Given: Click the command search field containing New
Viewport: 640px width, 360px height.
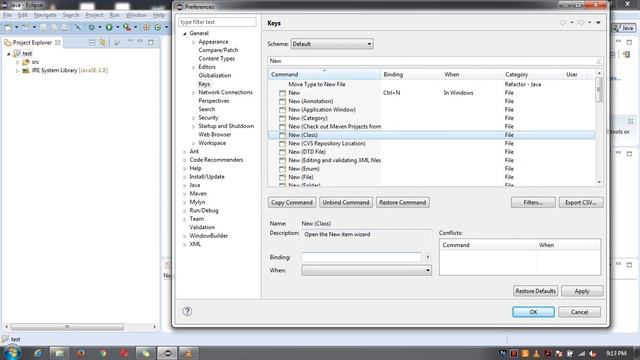Looking at the screenshot, I should (x=435, y=61).
